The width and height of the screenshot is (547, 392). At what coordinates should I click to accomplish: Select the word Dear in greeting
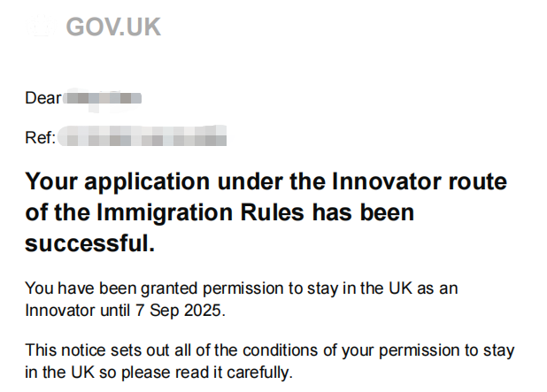coord(42,98)
